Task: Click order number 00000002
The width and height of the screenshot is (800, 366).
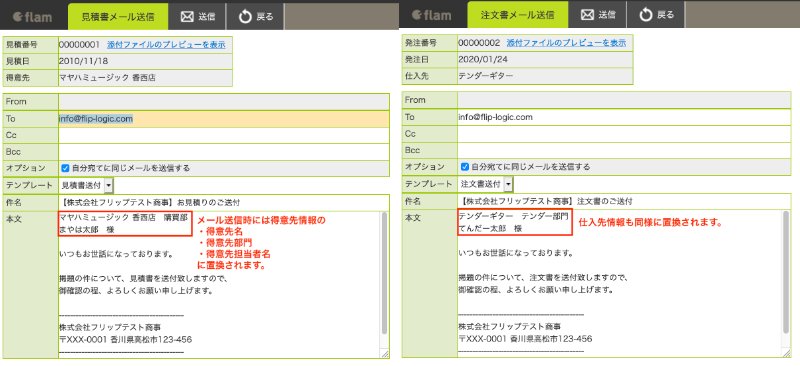Action: coord(479,42)
